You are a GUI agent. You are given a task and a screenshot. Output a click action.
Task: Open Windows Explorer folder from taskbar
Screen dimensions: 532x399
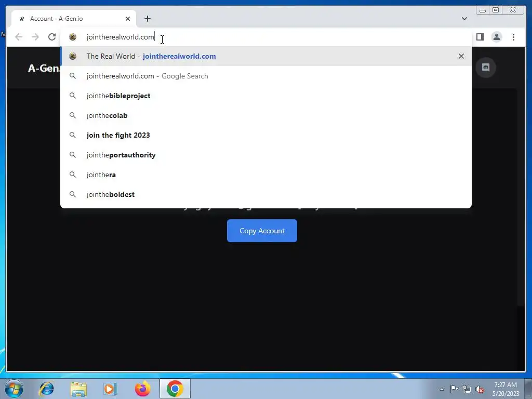coord(78,389)
